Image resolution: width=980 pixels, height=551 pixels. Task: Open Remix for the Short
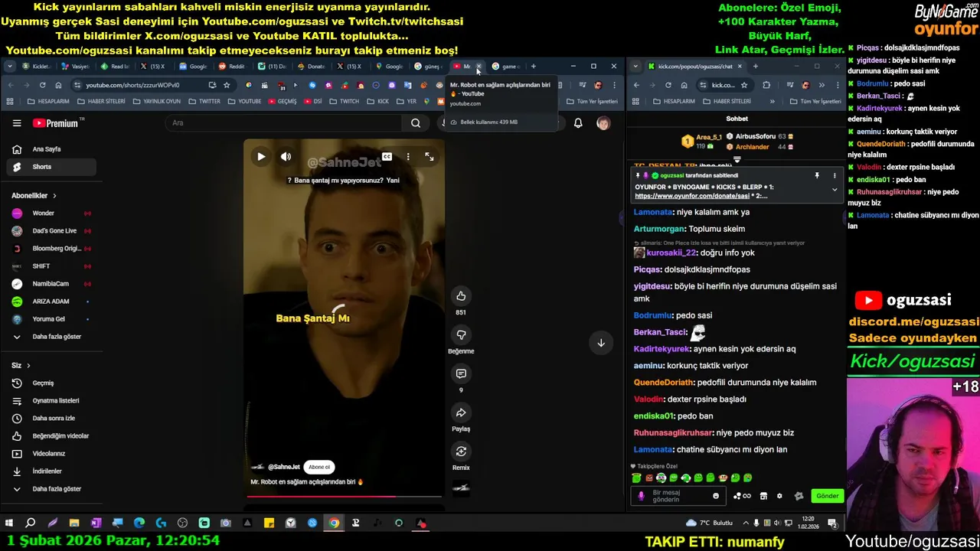click(x=461, y=452)
